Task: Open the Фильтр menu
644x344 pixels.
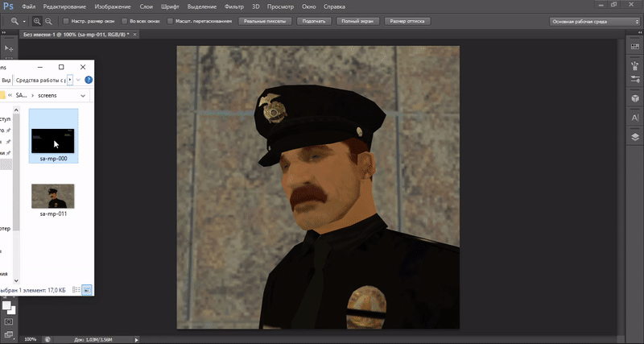Action: click(234, 6)
